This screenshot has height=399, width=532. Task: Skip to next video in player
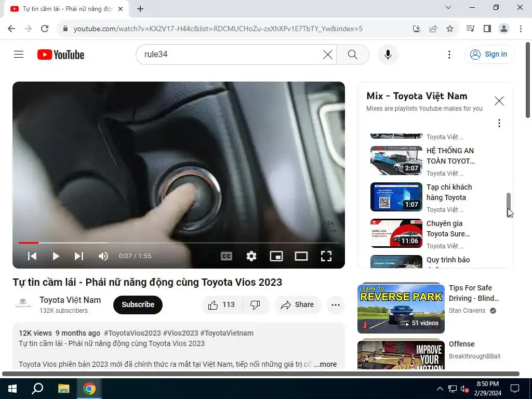(x=79, y=256)
